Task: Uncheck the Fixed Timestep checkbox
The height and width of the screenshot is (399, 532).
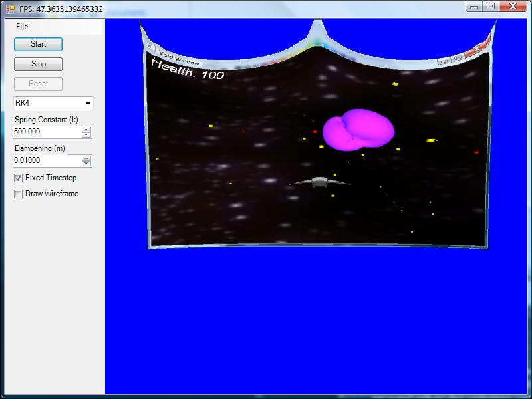Action: click(x=19, y=178)
